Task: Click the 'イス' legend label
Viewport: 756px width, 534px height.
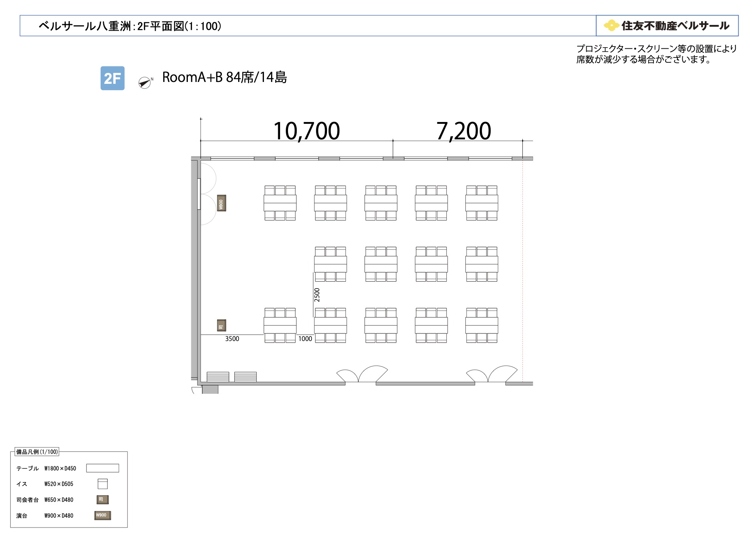Action: coord(22,484)
